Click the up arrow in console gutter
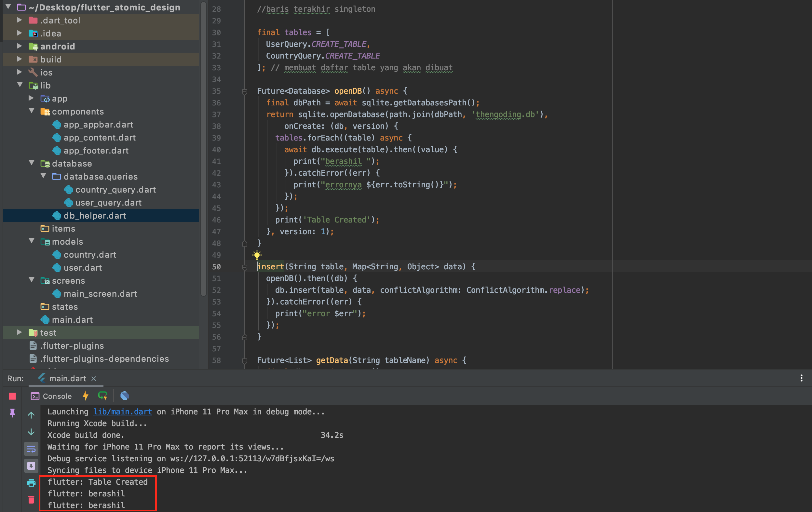This screenshot has width=812, height=512. [31, 415]
